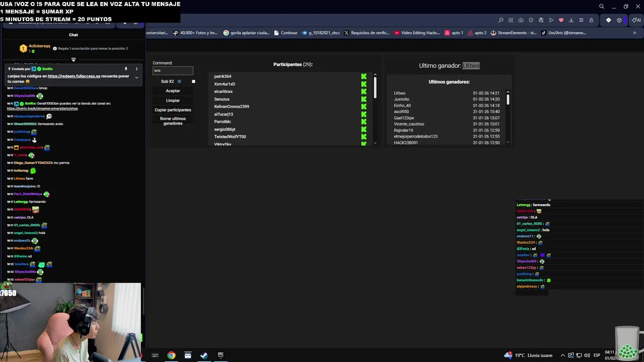The image size is (644, 362).
Task: Click the volume icon in system tray
Action: 587,355
